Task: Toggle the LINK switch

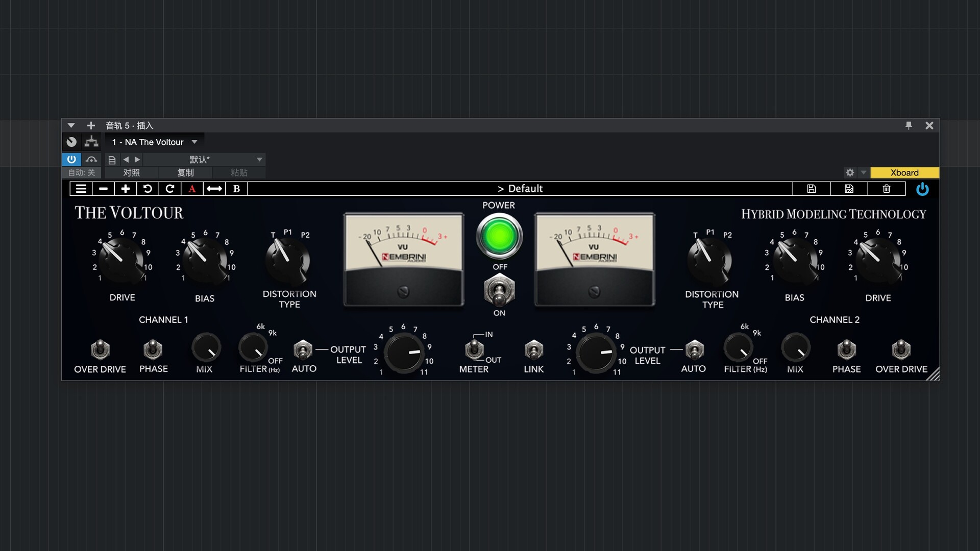Action: click(x=534, y=350)
